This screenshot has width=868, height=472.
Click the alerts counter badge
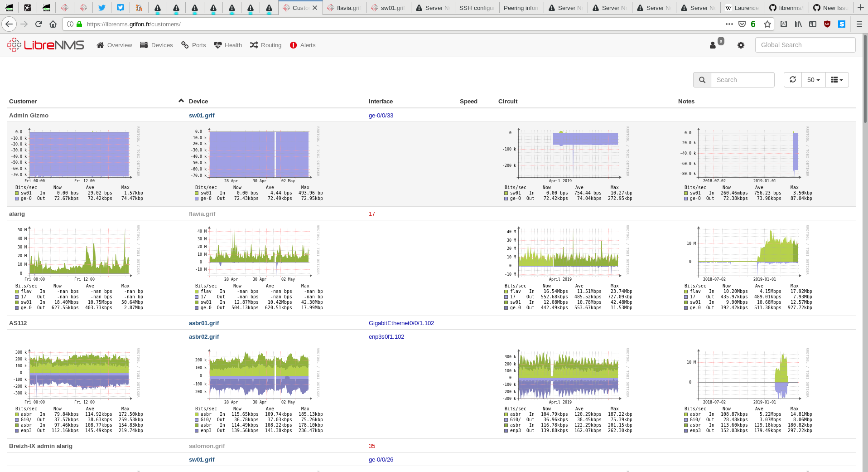click(720, 40)
